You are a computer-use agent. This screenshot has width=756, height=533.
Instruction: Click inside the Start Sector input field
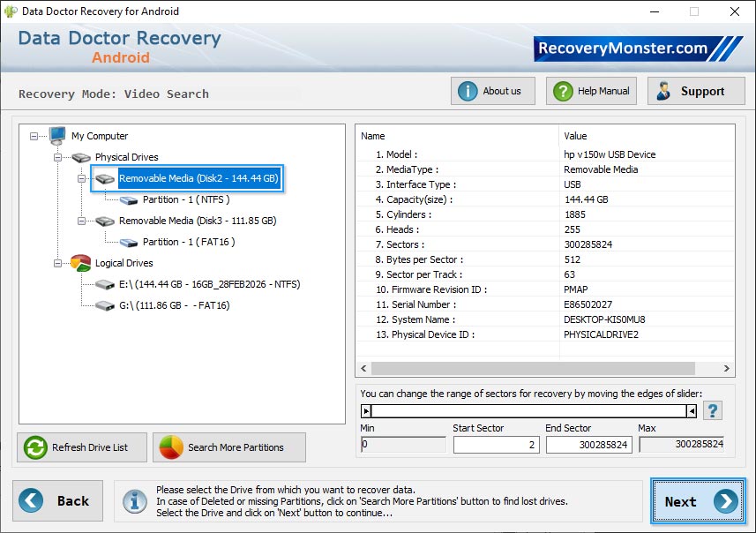[x=498, y=445]
